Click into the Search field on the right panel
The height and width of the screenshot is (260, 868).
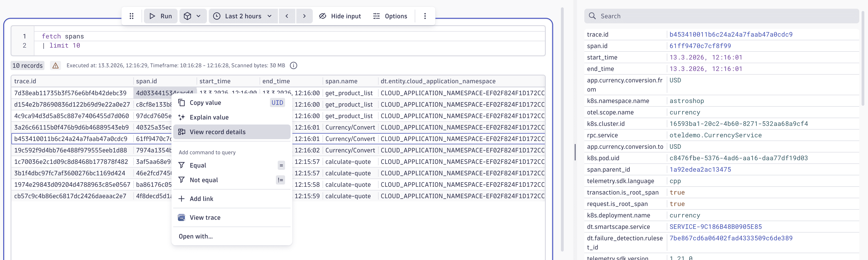pos(708,16)
